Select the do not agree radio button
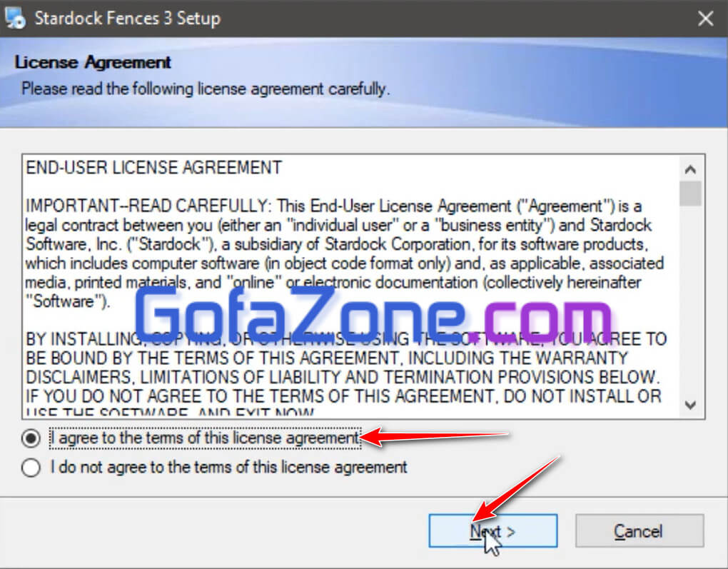Viewport: 728px width, 569px height. pos(31,468)
